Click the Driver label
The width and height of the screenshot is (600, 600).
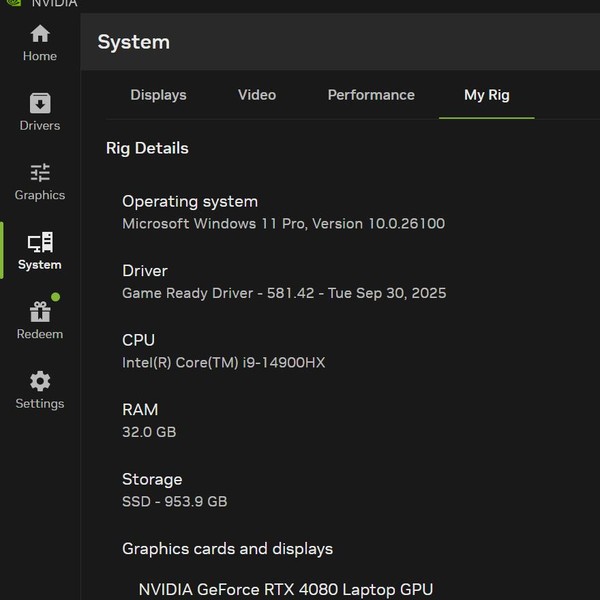click(145, 271)
